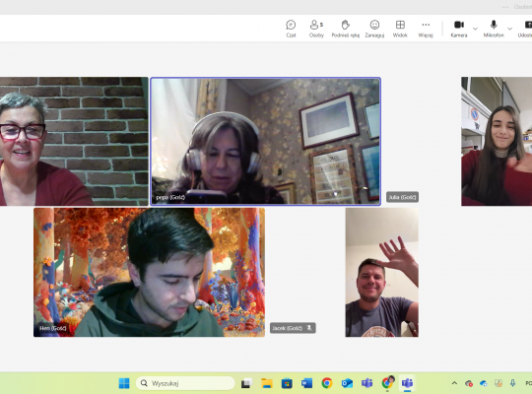Image resolution: width=532 pixels, height=394 pixels.
Task: Click the OneDrive tray icon with red badge
Action: 469,383
